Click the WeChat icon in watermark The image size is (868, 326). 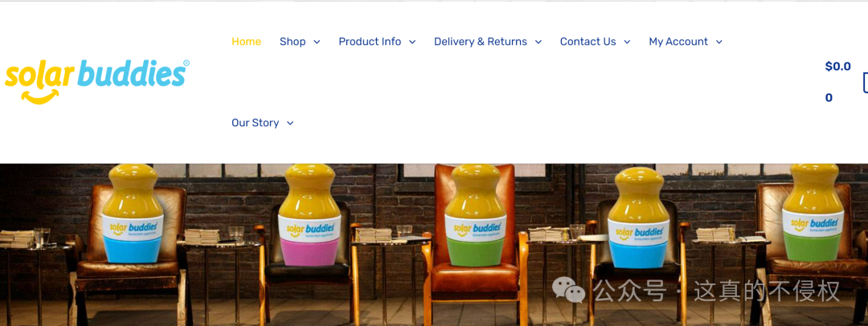[568, 290]
